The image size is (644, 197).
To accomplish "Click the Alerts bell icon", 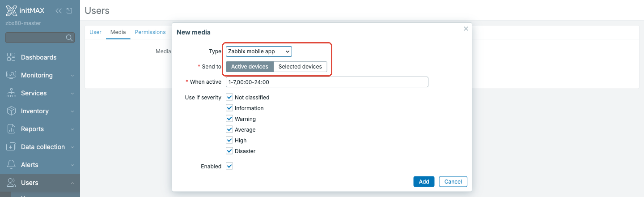I will (x=11, y=165).
